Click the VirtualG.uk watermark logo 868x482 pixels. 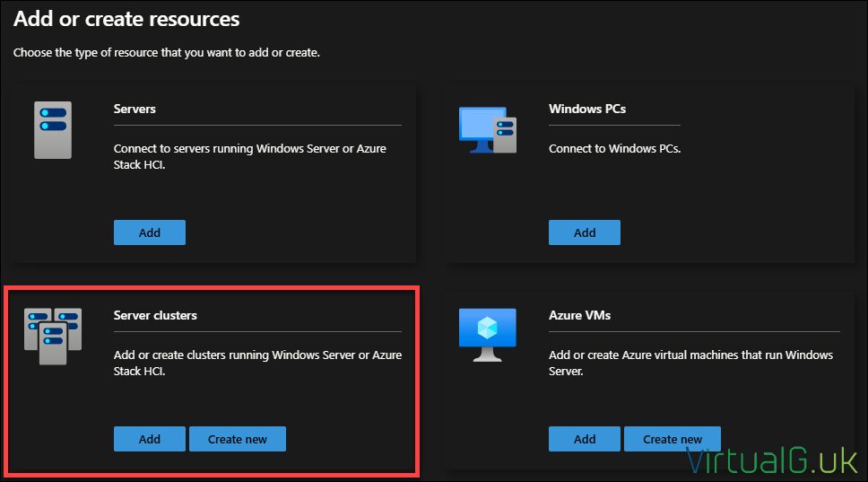click(771, 460)
